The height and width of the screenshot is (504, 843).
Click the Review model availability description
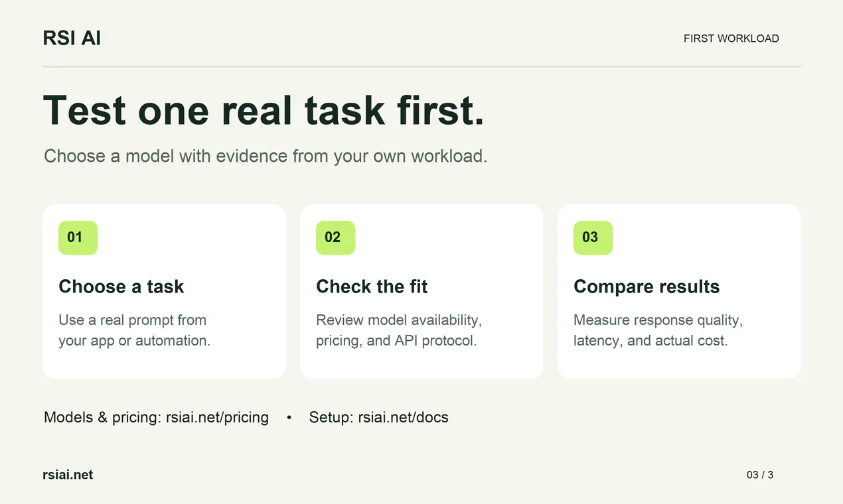pyautogui.click(x=399, y=330)
